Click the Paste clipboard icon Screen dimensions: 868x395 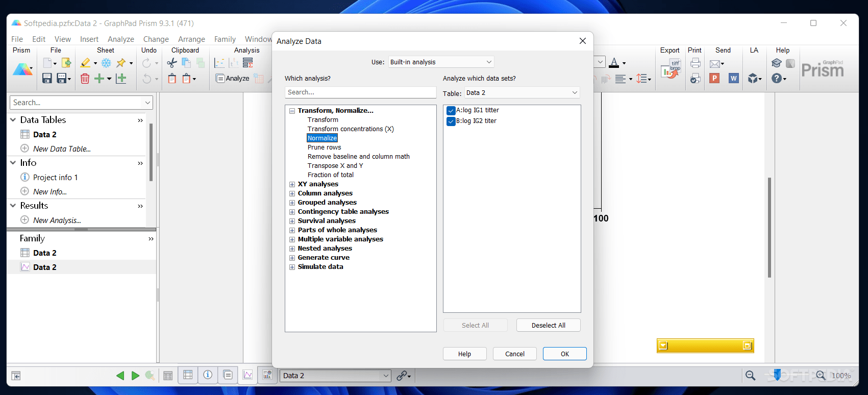(172, 78)
